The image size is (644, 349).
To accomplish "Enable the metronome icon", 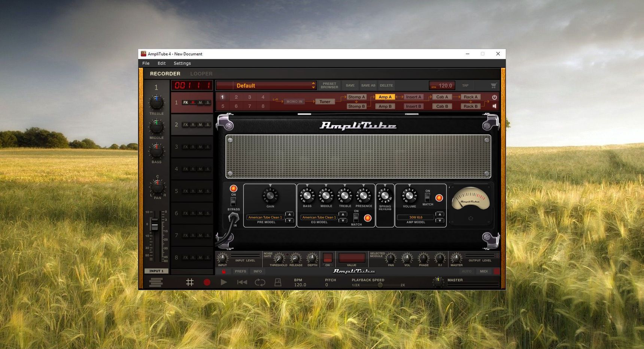I will (278, 282).
